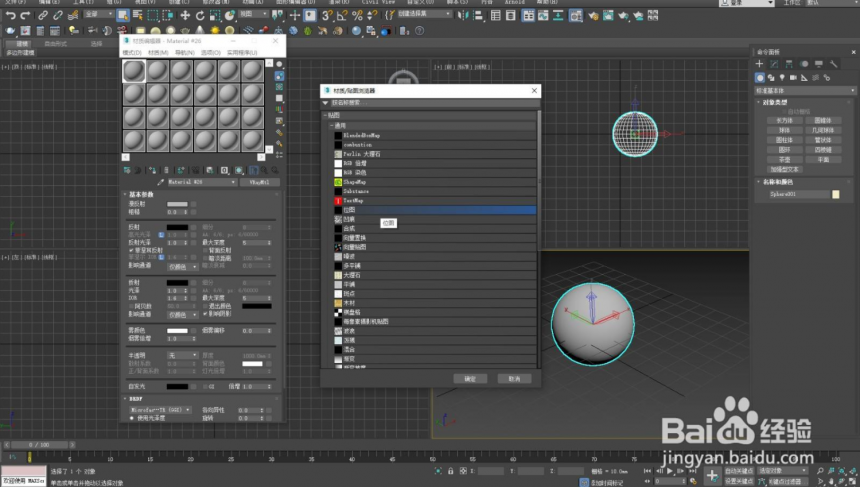Click the Undo arrow in main toolbar
The width and height of the screenshot is (860, 487).
click(x=10, y=15)
